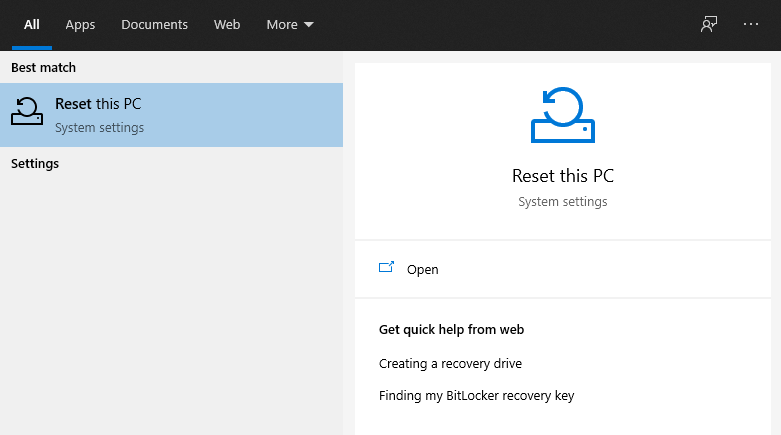
Task: Click the feedback person icon
Action: 709,24
